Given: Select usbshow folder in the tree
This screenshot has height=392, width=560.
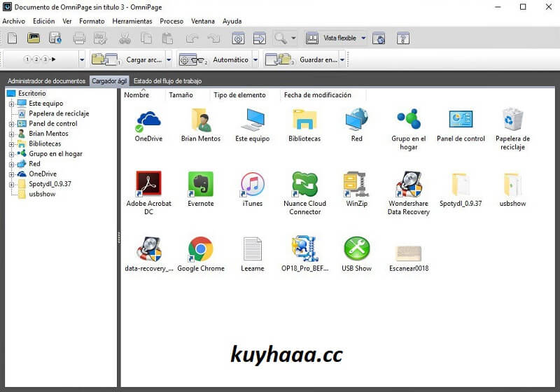Looking at the screenshot, I should (42, 194).
